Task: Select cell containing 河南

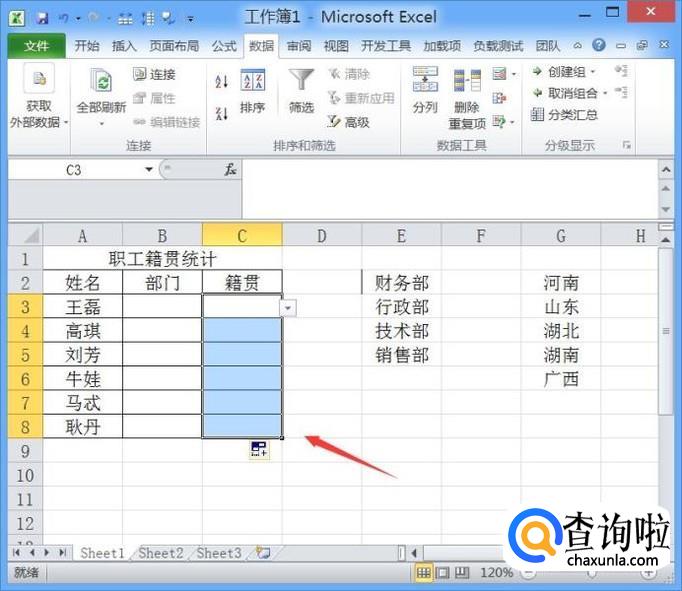Action: 561,283
